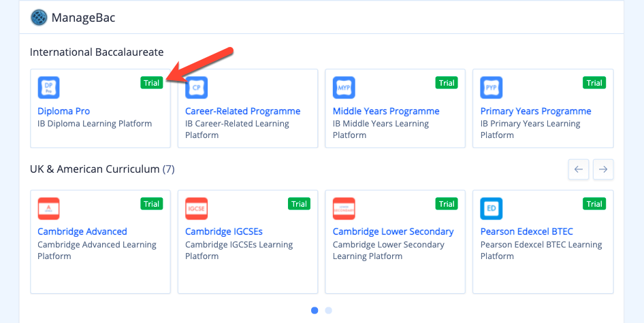Click the Diploma Pro DP icon
The height and width of the screenshot is (323, 644).
[49, 88]
